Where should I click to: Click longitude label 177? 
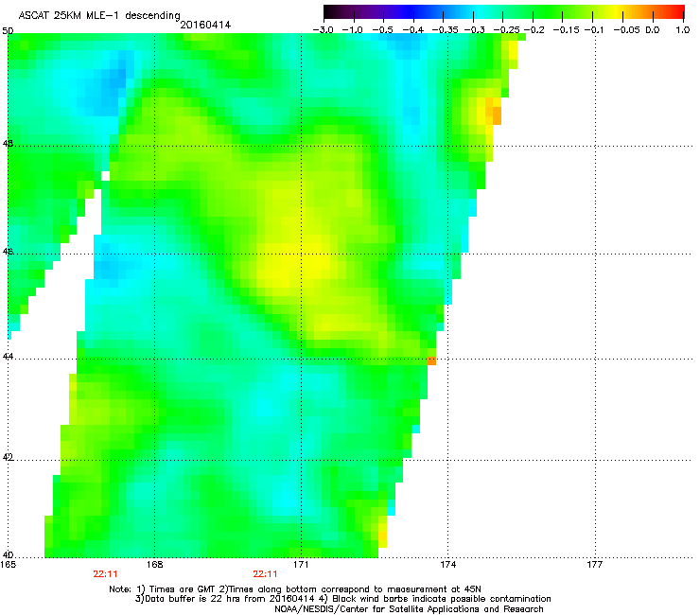point(594,565)
